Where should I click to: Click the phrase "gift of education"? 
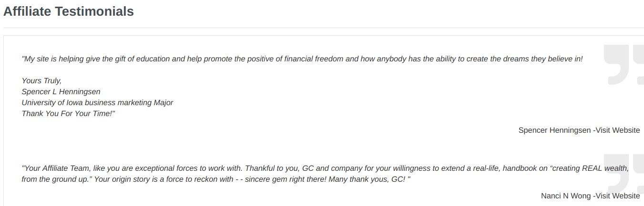(141, 59)
